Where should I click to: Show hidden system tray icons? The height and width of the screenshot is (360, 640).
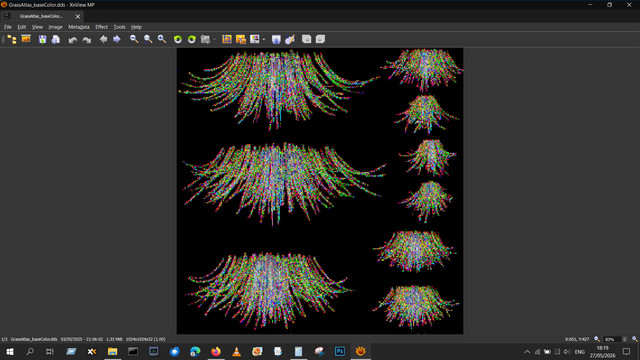pyautogui.click(x=527, y=352)
